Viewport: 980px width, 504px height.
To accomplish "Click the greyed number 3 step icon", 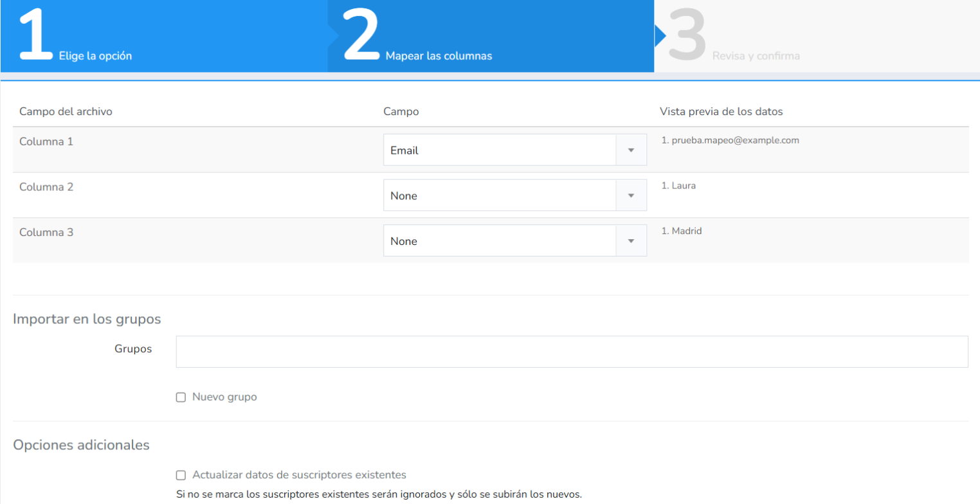I will [x=687, y=36].
